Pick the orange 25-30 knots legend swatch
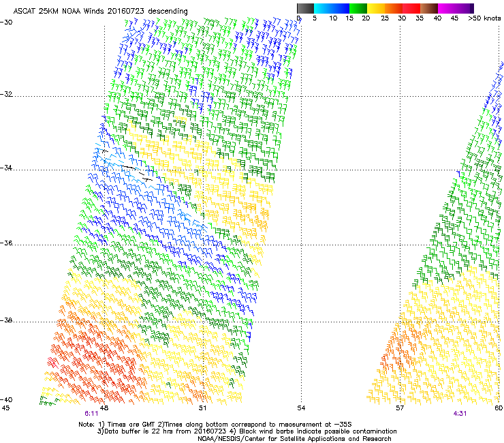 coord(394,8)
